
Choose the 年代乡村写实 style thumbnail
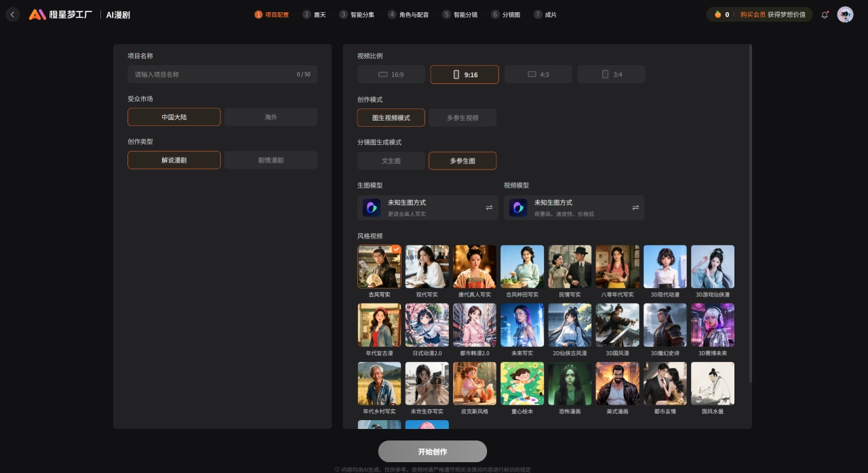pos(380,384)
